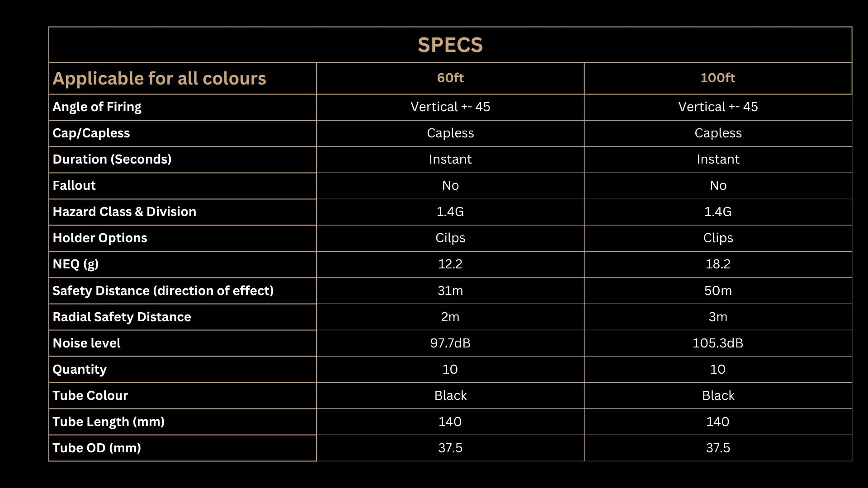Viewport: 868px width, 488px height.
Task: Click the misspelled Cilps holder value
Action: [x=450, y=238]
